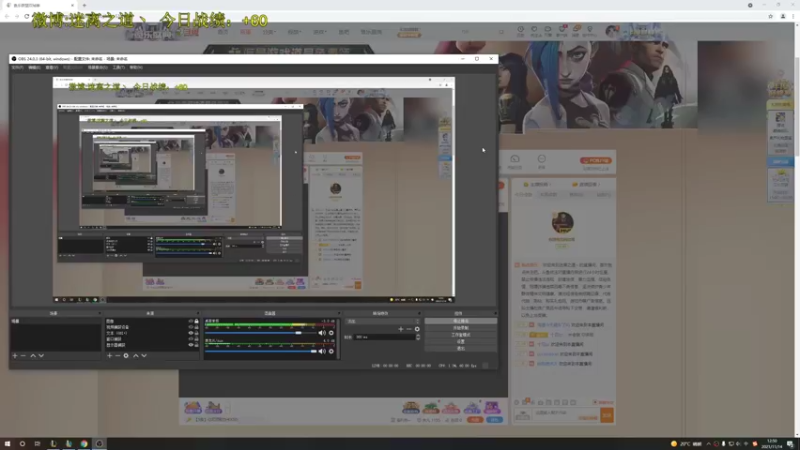Bookmark this page with the star icon
This screenshot has width=800, height=450.
pos(770,16)
